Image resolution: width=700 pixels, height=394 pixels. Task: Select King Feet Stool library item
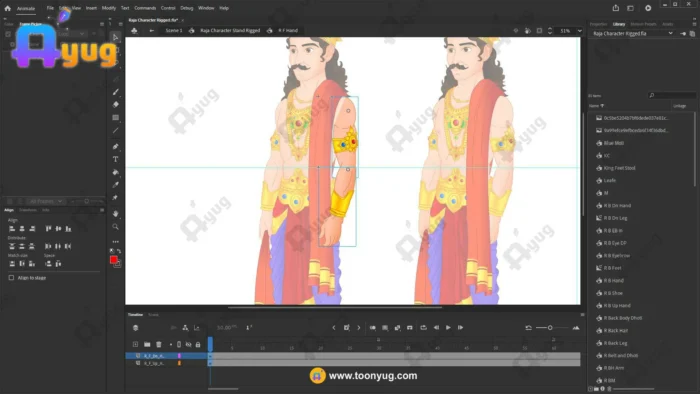coord(619,168)
